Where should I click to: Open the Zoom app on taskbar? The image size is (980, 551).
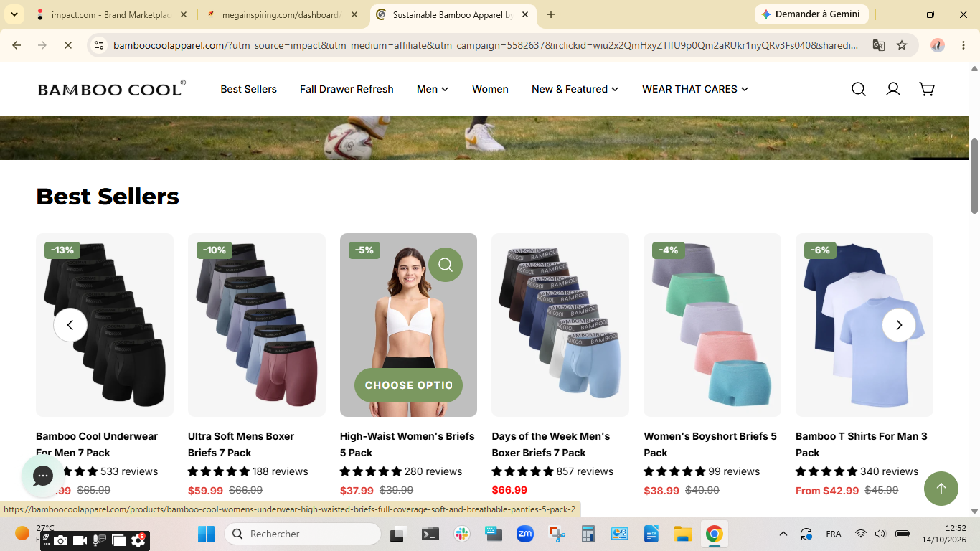pos(525,534)
